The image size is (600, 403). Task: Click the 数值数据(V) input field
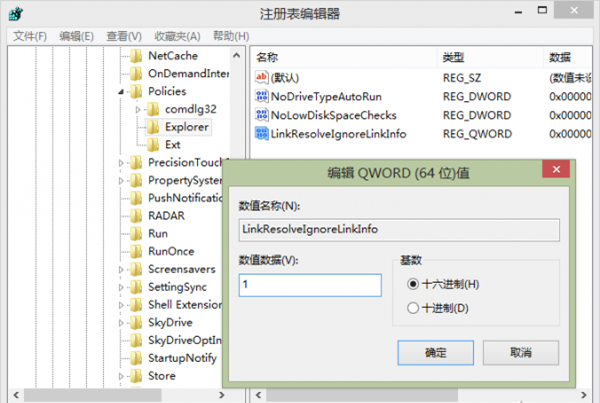[x=310, y=286]
